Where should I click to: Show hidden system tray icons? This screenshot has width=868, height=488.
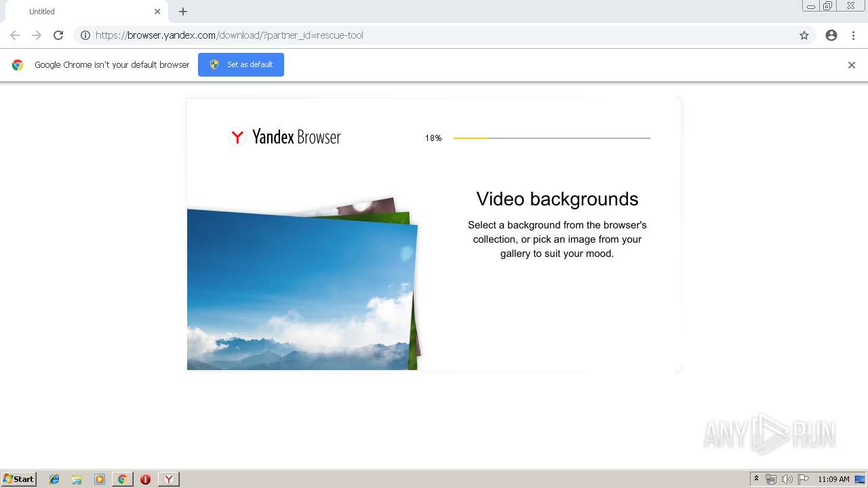(x=756, y=479)
